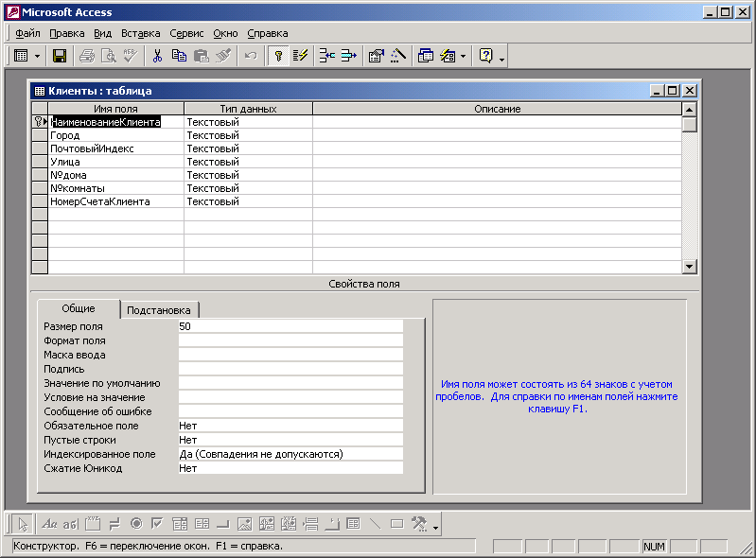
Task: Toggle the Primary Key toolbar button
Action: [278, 56]
